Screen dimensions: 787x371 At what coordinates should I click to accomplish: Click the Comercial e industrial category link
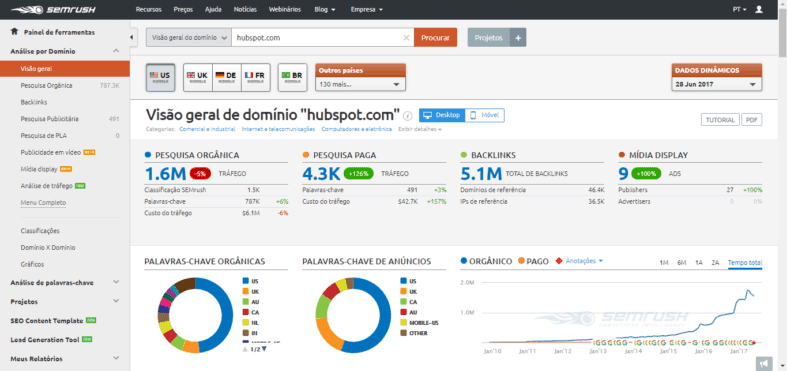click(208, 129)
